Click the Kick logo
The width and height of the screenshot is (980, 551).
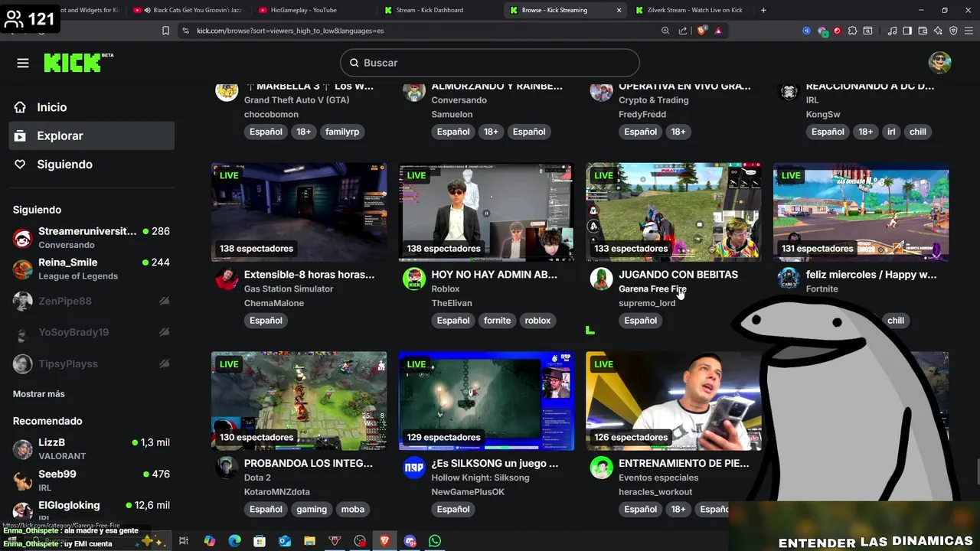click(78, 63)
